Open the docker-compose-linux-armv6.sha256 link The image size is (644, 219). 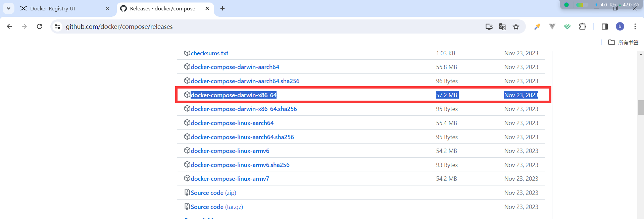[x=240, y=165]
